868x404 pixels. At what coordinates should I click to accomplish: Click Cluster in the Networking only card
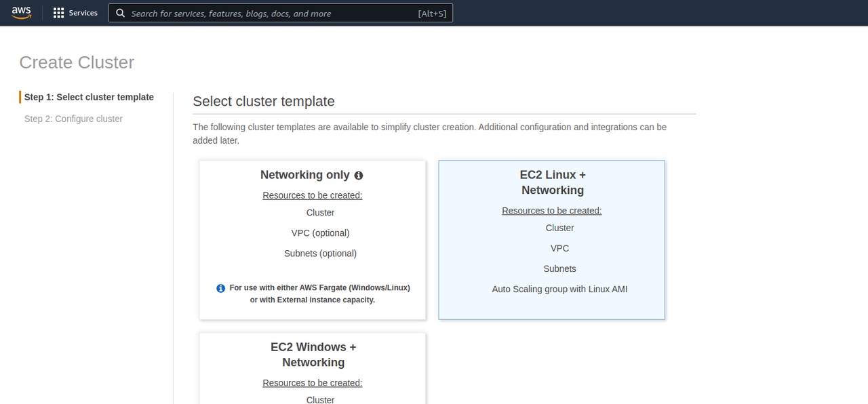click(x=320, y=213)
